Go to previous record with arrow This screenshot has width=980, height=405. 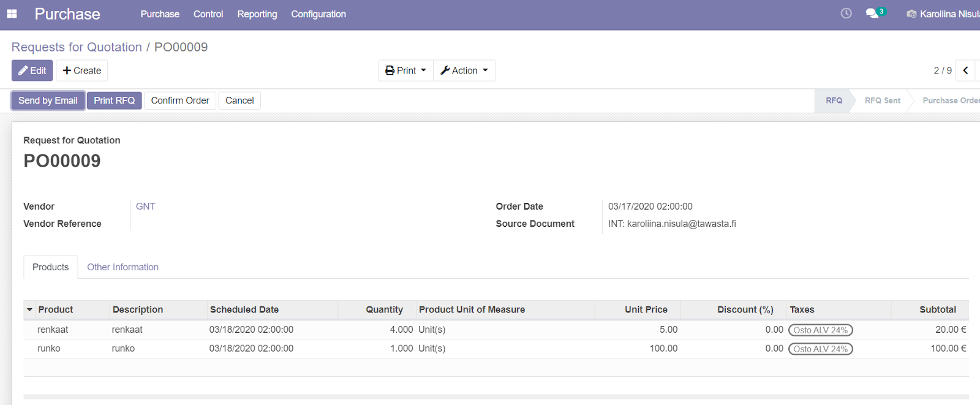[965, 70]
